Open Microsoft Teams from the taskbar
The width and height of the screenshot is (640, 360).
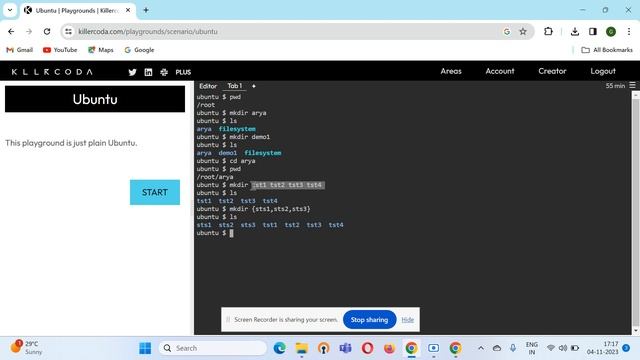pyautogui.click(x=345, y=348)
